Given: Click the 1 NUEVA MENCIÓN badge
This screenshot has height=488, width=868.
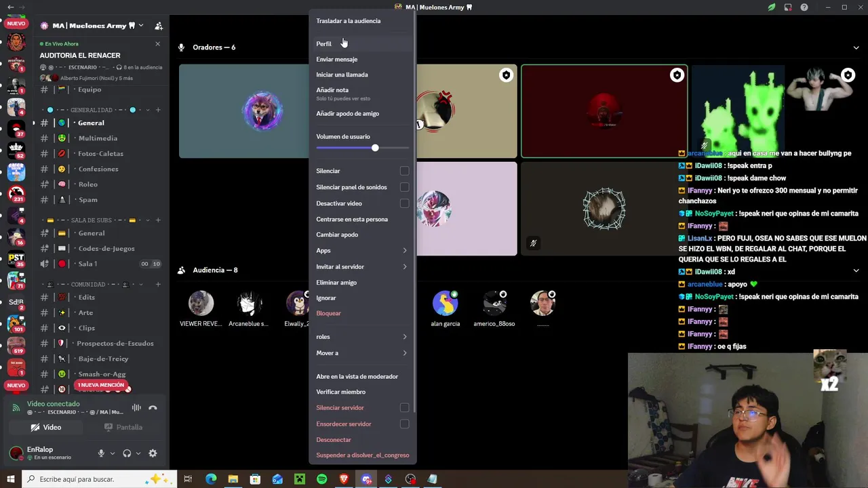Looking at the screenshot, I should pyautogui.click(x=101, y=385).
